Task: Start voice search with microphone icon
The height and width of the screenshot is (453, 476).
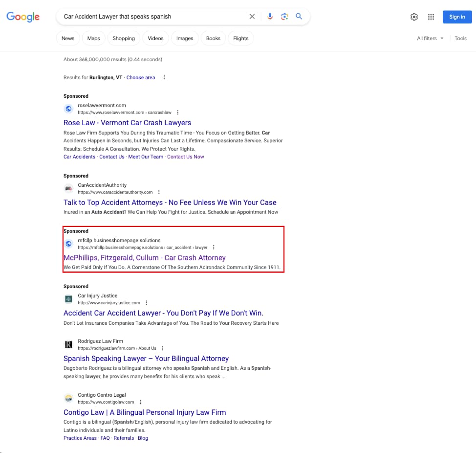Action: (270, 17)
